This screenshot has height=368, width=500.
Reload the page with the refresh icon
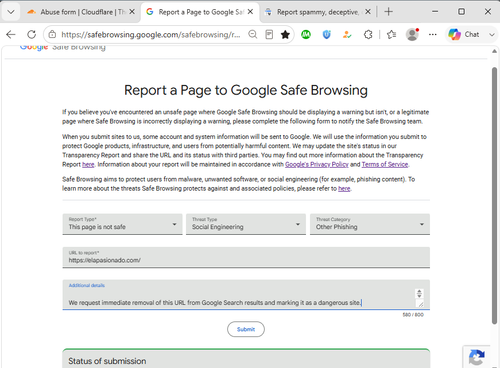click(x=32, y=34)
